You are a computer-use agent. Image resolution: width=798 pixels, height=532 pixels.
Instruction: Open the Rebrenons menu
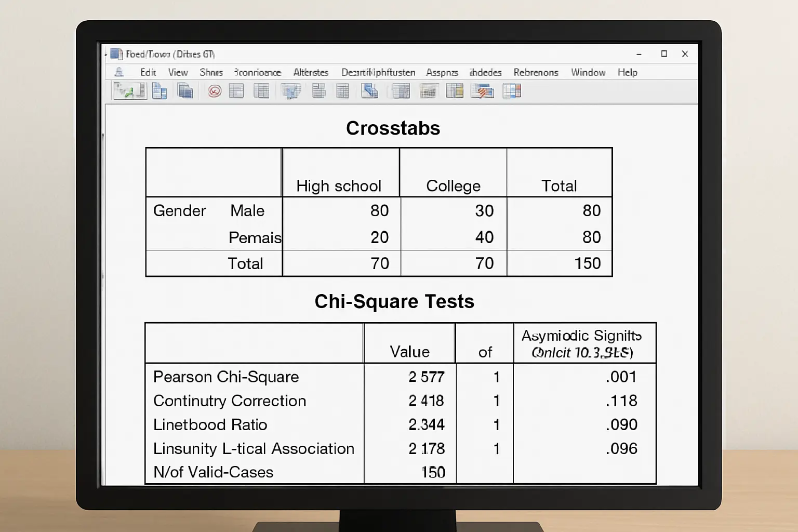(x=536, y=72)
